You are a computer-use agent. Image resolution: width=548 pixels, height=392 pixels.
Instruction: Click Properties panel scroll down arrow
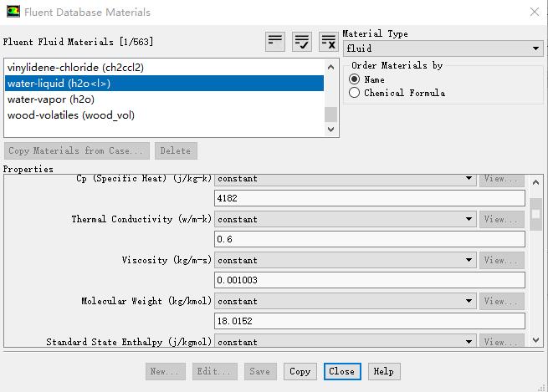(535, 339)
